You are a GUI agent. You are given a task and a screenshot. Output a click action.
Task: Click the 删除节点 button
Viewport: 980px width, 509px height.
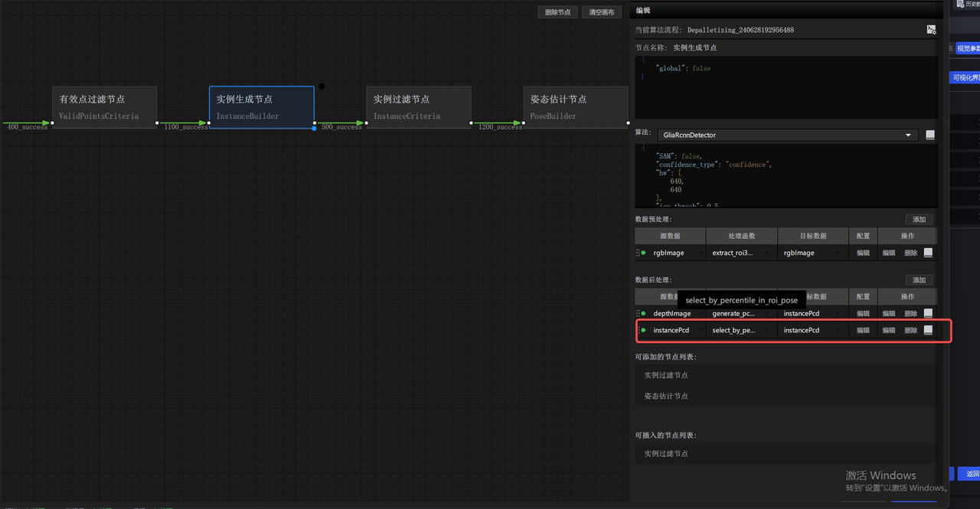point(557,12)
